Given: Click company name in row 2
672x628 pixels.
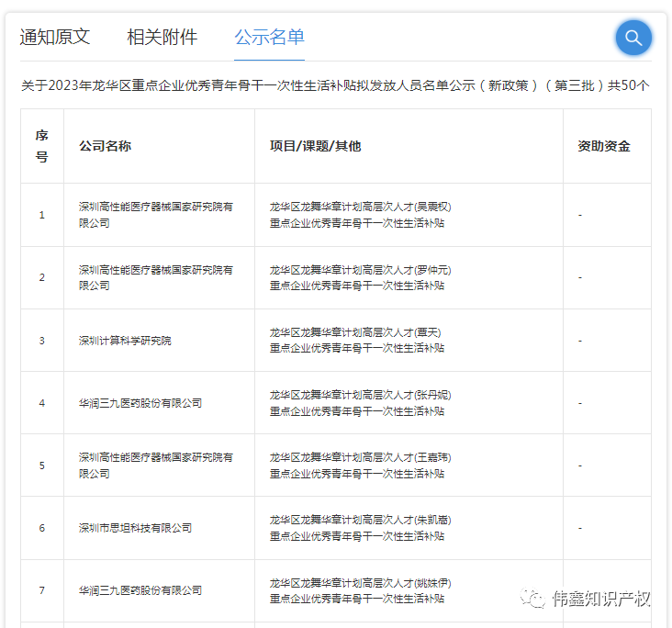Looking at the screenshot, I should click(x=156, y=277).
